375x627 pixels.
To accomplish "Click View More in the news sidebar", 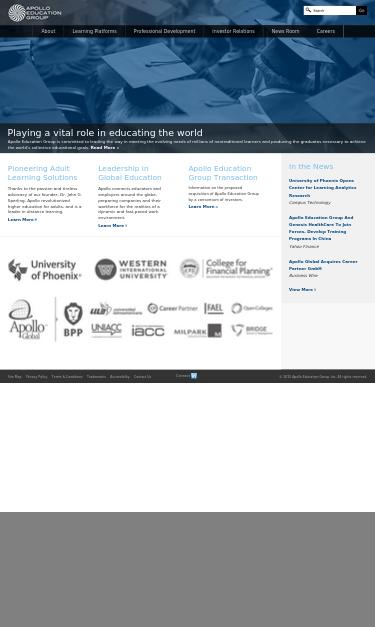I will pos(302,290).
